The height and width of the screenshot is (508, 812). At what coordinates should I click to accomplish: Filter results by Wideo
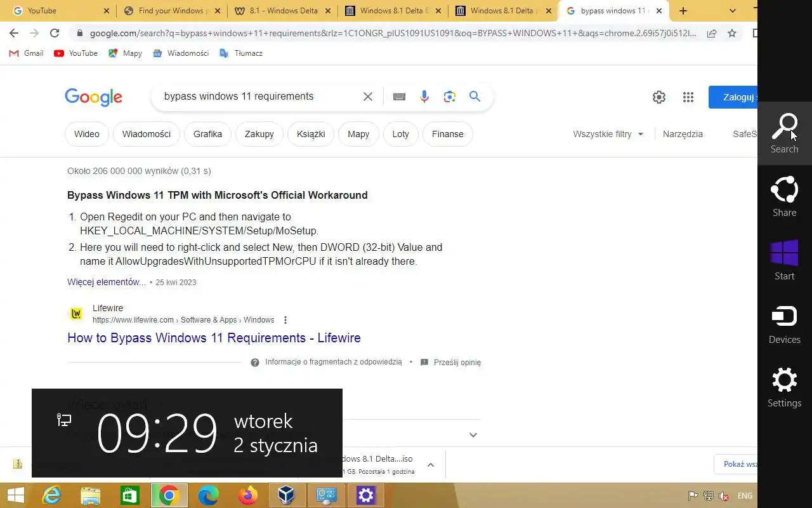[86, 134]
